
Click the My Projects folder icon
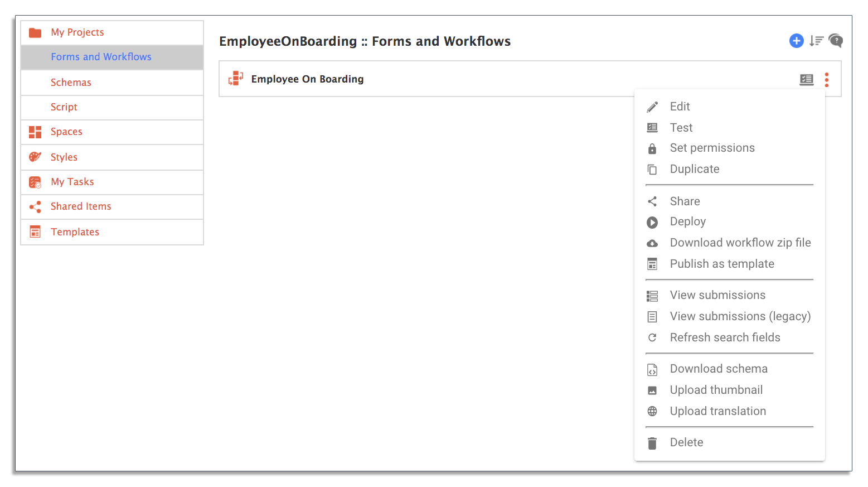click(x=35, y=32)
